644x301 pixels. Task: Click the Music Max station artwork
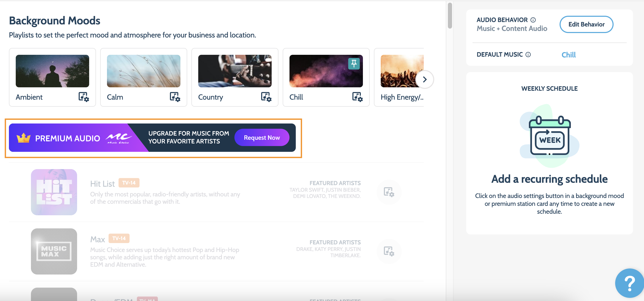pos(54,251)
